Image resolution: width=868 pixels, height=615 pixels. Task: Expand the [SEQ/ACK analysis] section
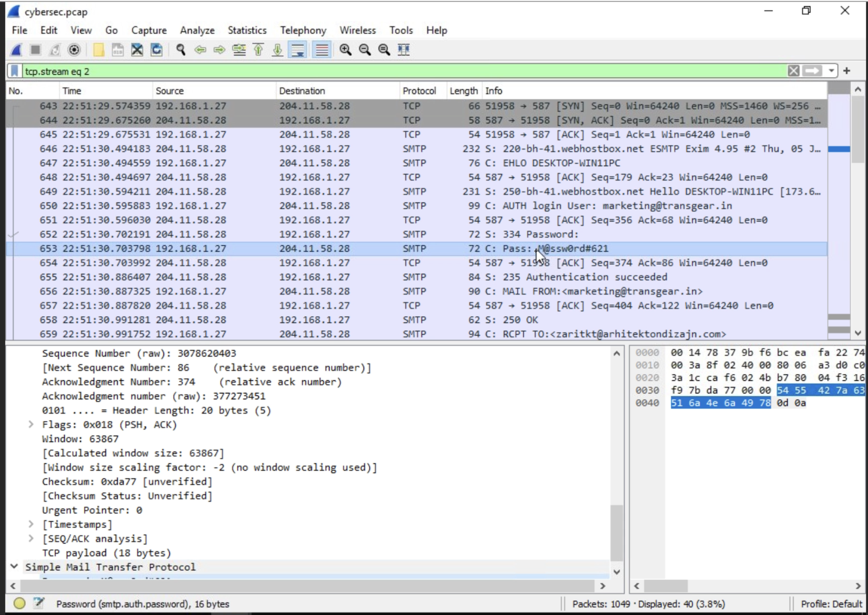point(31,538)
